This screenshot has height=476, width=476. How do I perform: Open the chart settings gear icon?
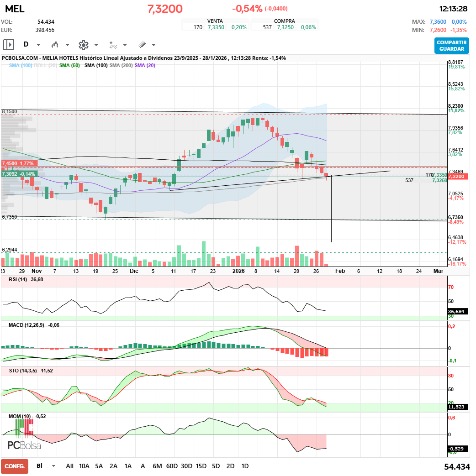[83, 45]
